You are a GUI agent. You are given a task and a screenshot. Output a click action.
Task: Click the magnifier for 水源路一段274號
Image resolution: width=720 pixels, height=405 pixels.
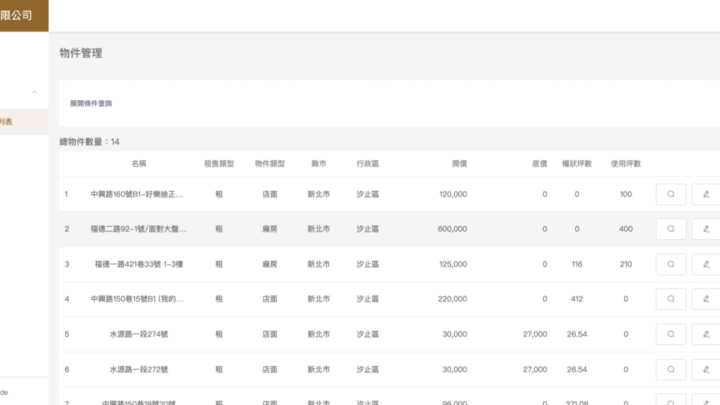[671, 334]
